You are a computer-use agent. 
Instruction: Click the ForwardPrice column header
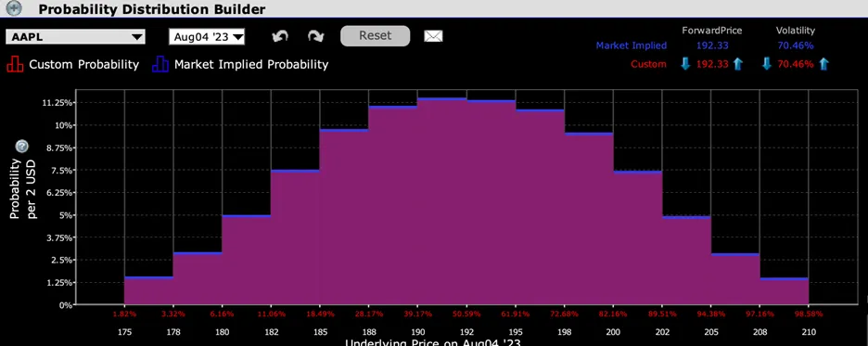click(x=712, y=31)
